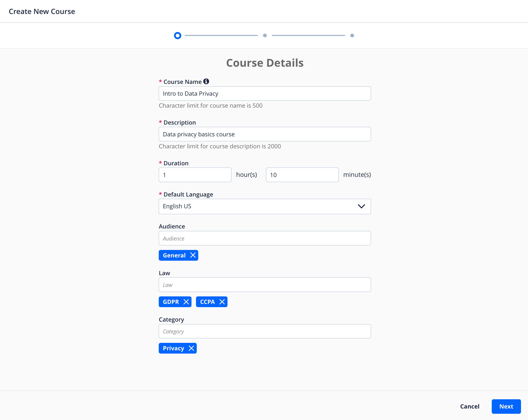Image resolution: width=528 pixels, height=420 pixels.
Task: Click the Category input field
Action: (264, 331)
